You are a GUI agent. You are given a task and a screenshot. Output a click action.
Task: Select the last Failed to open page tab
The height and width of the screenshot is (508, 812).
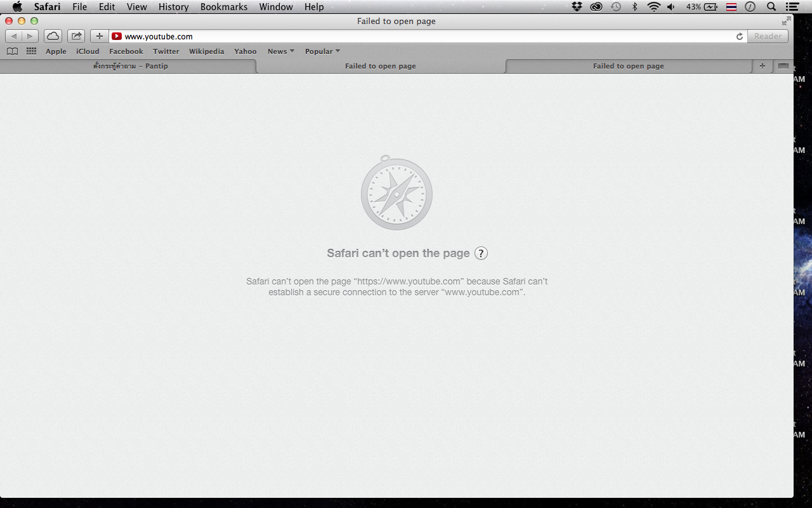pos(629,66)
